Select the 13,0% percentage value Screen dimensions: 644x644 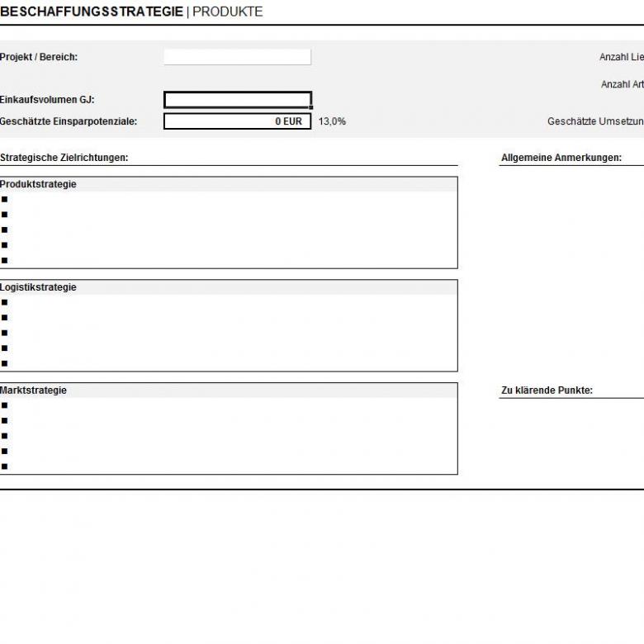[332, 121]
